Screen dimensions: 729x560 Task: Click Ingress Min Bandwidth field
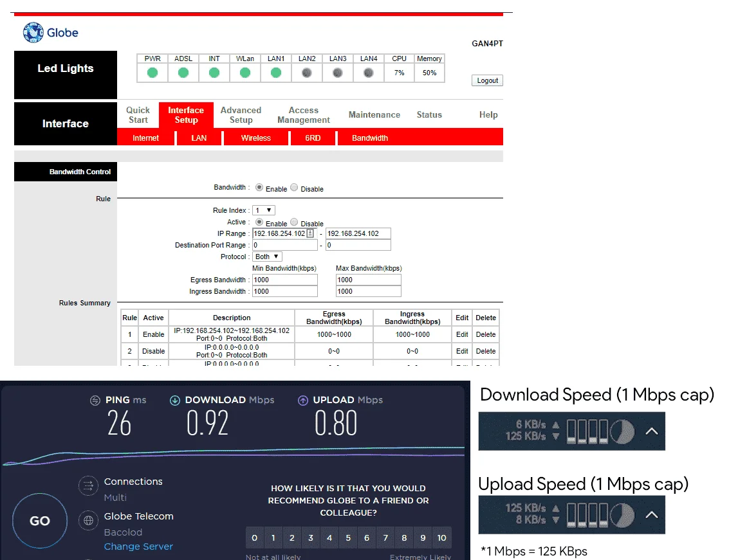(x=284, y=291)
